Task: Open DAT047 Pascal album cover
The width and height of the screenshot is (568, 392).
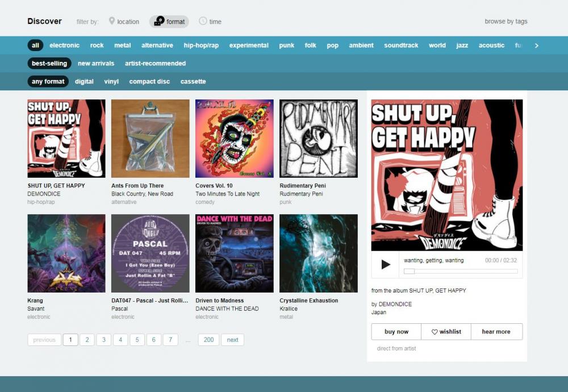Action: click(x=151, y=253)
